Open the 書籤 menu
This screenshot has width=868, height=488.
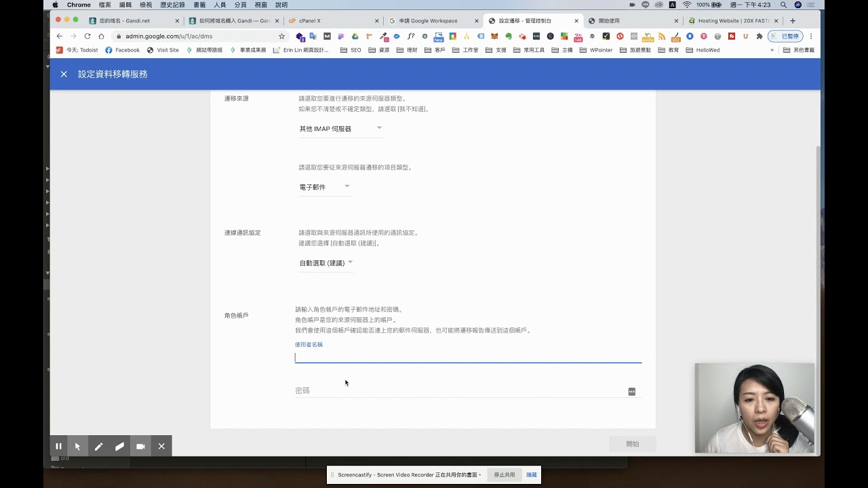point(199,5)
